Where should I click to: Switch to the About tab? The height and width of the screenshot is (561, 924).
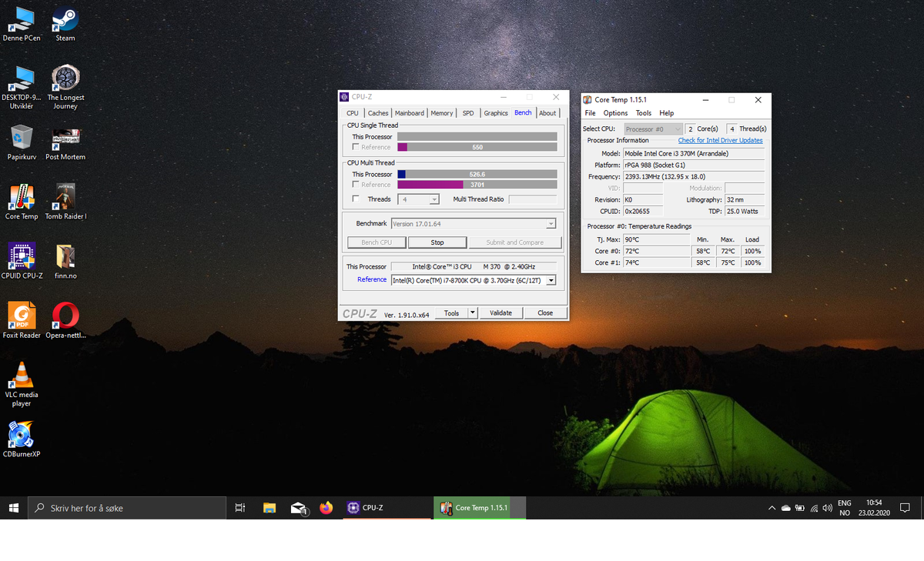[x=547, y=113]
